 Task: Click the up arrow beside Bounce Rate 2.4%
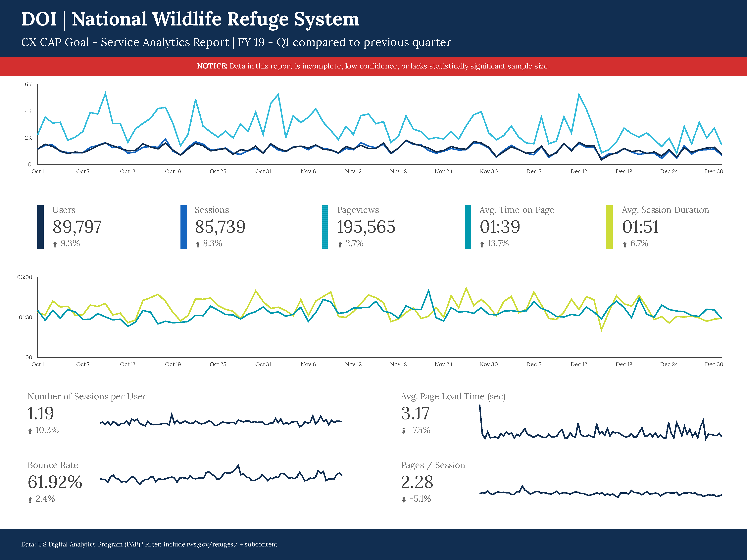point(30,499)
